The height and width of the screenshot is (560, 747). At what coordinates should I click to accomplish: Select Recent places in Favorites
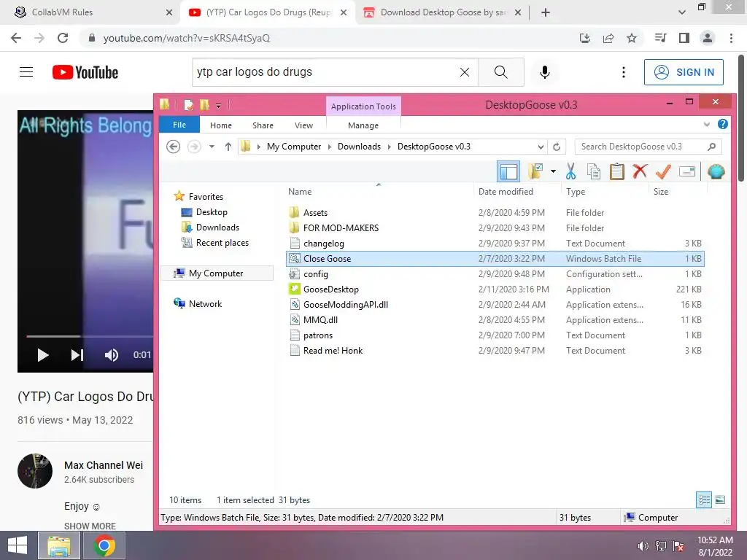pos(222,242)
